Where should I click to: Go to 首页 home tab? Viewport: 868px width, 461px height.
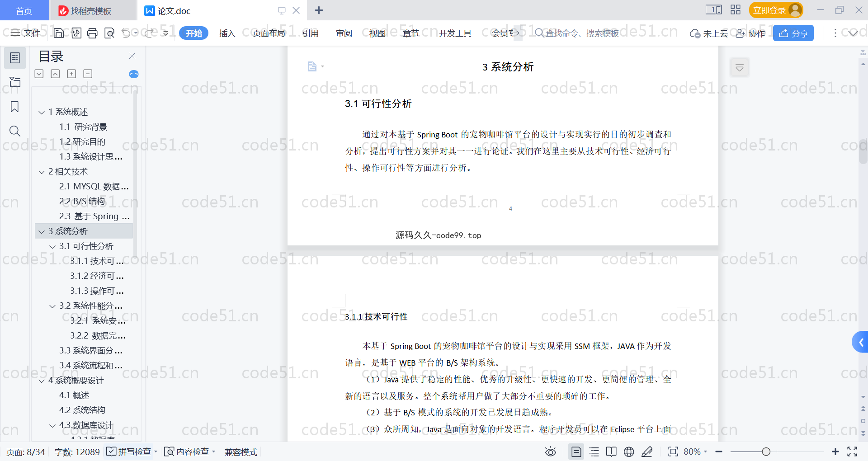pos(24,10)
